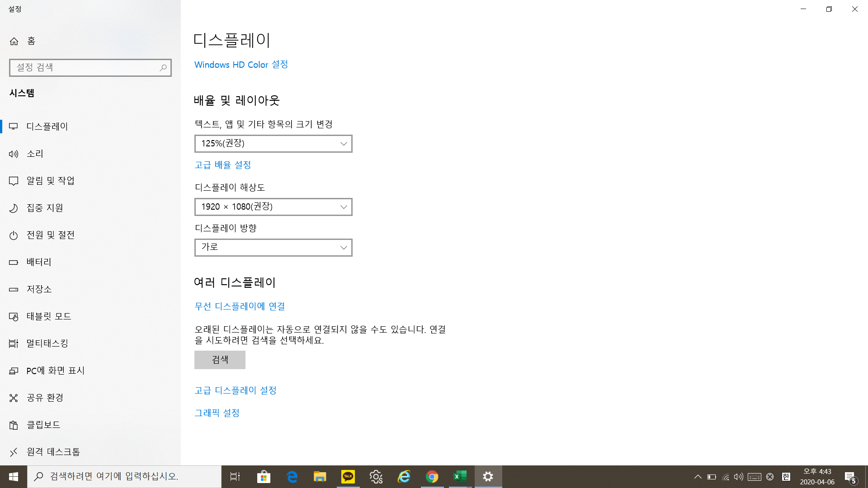Open Windows HD Color 설정 link
This screenshot has height=488, width=868.
tap(241, 65)
